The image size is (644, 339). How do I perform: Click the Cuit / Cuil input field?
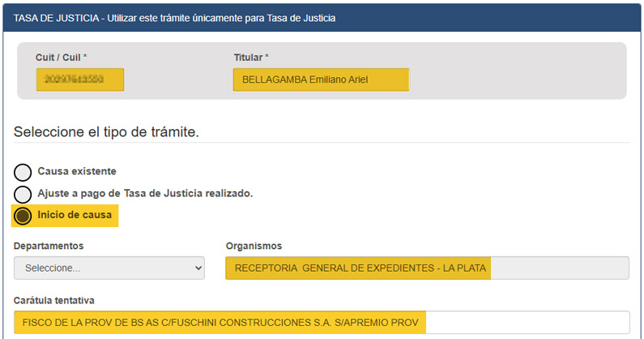80,80
